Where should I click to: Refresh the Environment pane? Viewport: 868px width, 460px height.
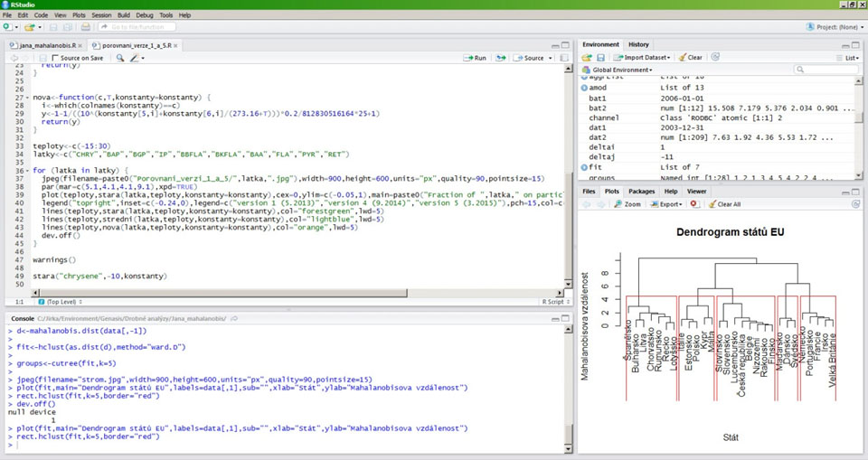(715, 57)
